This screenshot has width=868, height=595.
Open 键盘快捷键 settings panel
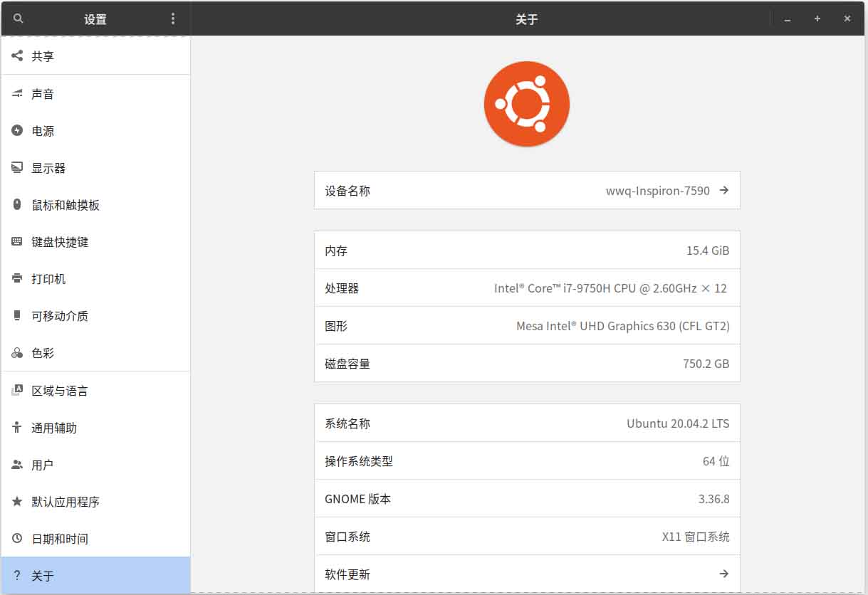pyautogui.click(x=60, y=242)
